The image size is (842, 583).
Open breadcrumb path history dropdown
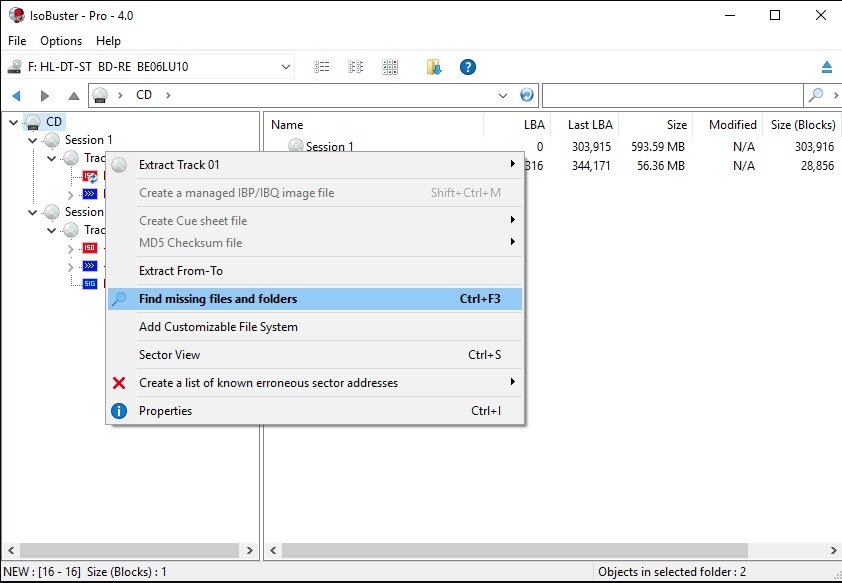click(503, 96)
